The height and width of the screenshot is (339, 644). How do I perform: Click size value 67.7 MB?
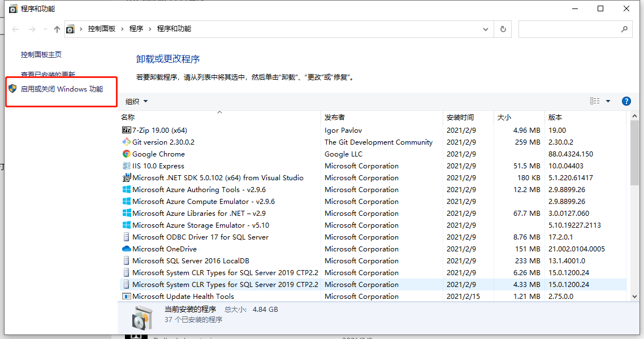526,214
